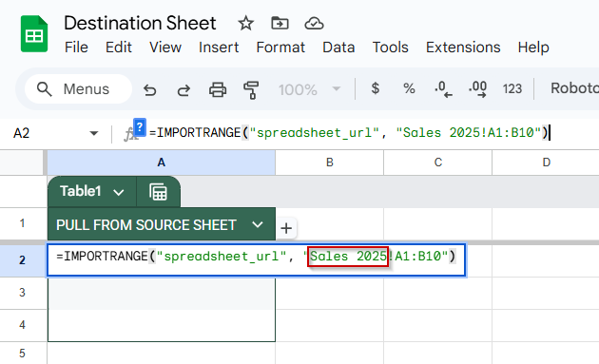Select the paint format roller
This screenshot has width=599, height=364.
(x=251, y=90)
